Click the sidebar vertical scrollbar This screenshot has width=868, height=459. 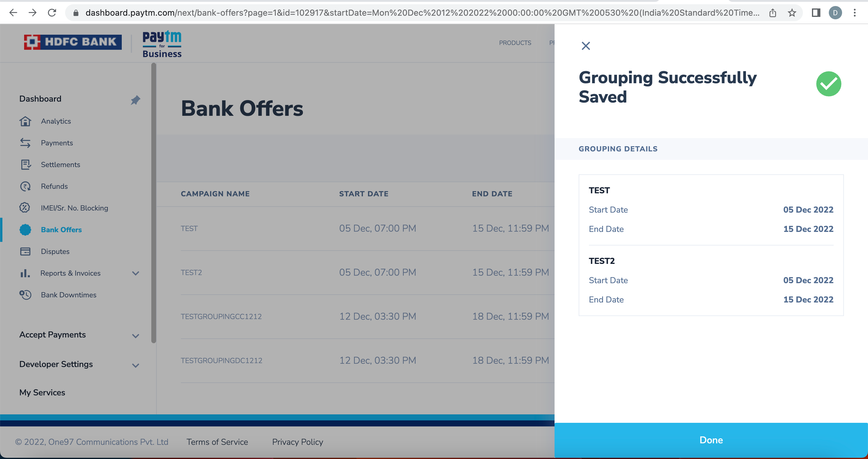tap(154, 202)
